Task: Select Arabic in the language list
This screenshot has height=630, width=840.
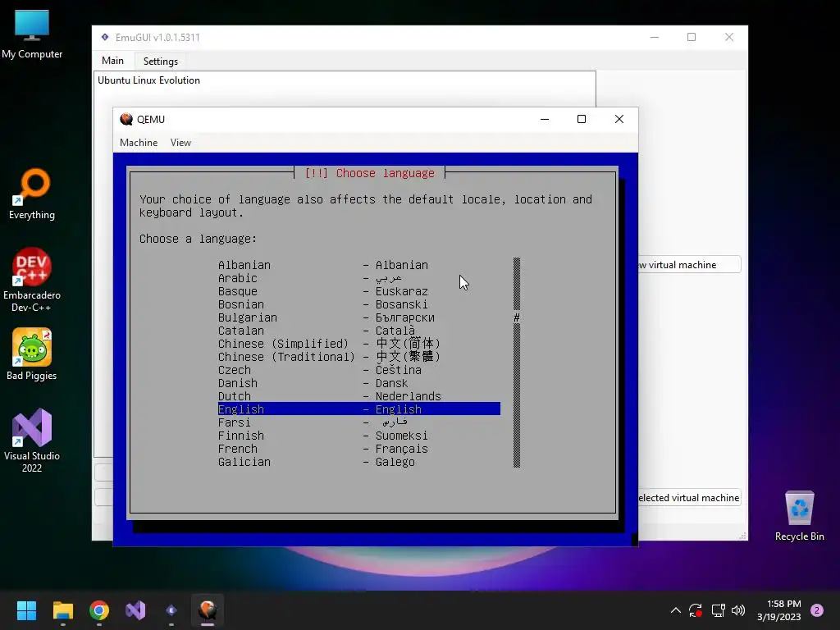Action: click(x=359, y=278)
